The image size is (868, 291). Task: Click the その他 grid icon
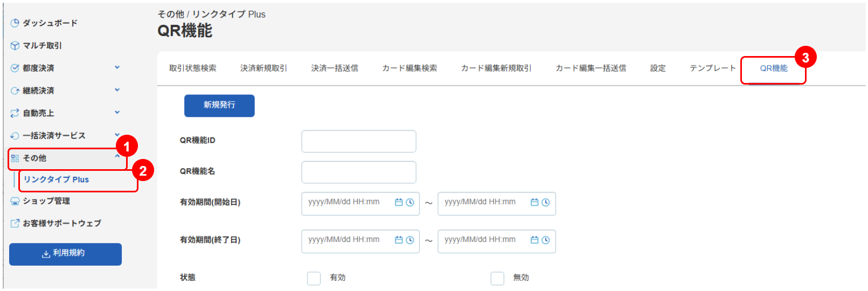(15, 158)
